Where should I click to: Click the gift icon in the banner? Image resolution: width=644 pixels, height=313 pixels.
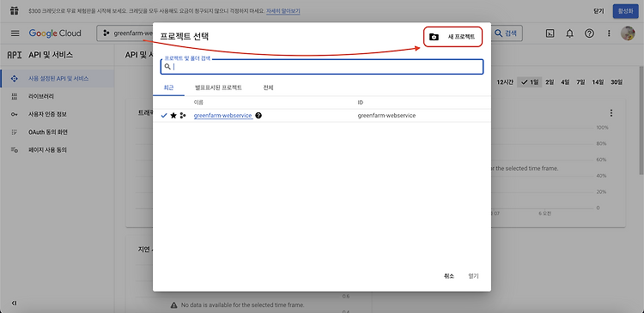15,11
